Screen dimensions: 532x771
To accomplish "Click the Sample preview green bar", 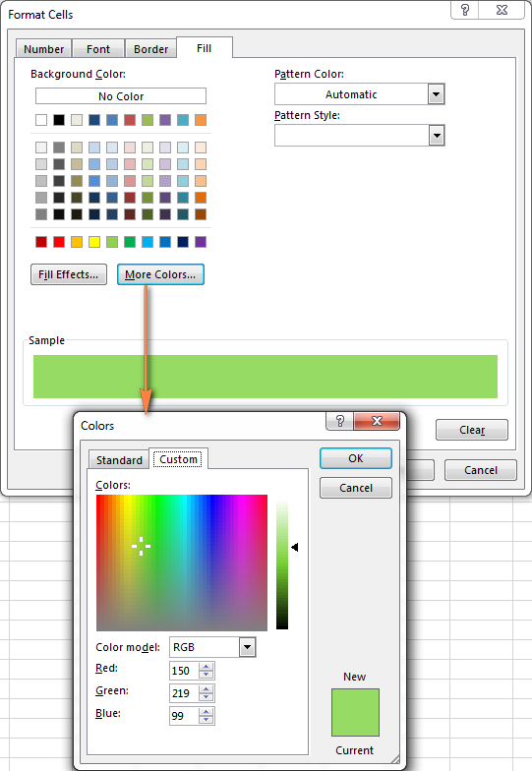I will click(266, 377).
